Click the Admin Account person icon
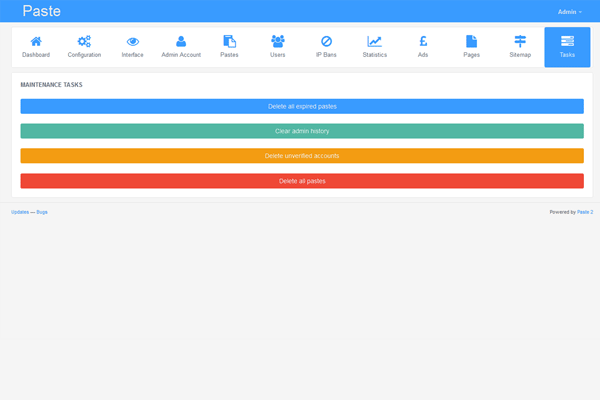This screenshot has width=600, height=400. pos(181,42)
